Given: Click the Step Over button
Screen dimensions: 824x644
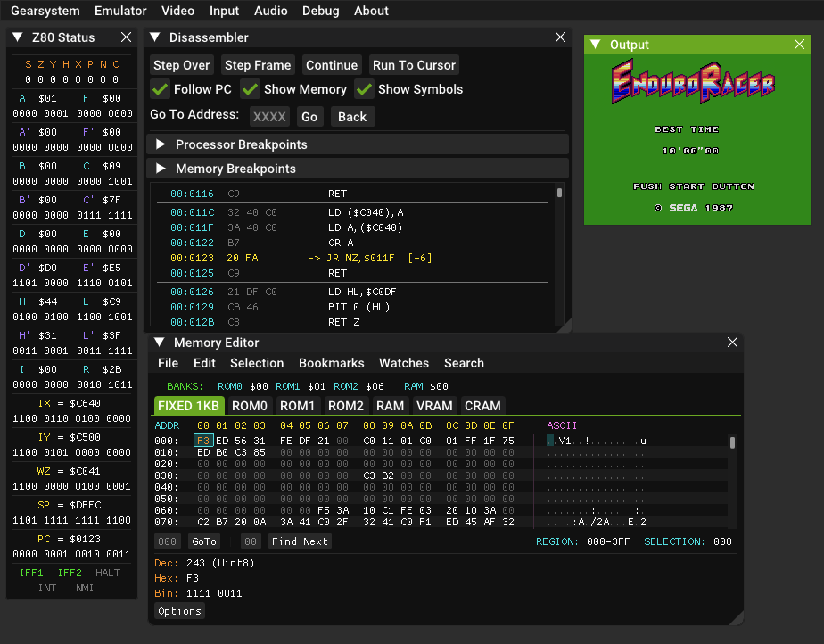Looking at the screenshot, I should point(181,65).
